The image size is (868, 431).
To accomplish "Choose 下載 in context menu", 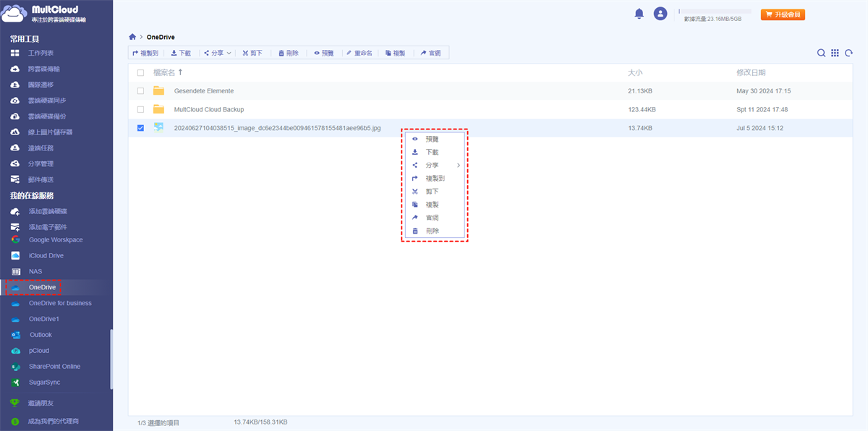I will tap(434, 152).
